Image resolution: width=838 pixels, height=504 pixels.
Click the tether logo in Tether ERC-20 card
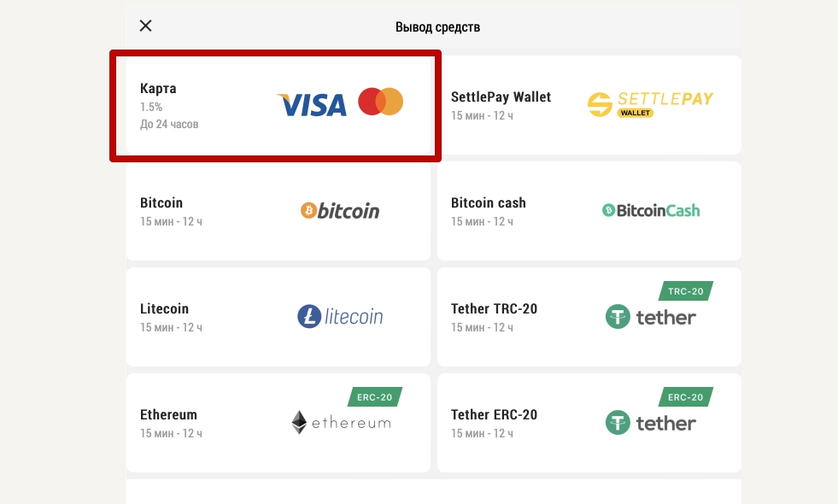(x=650, y=423)
